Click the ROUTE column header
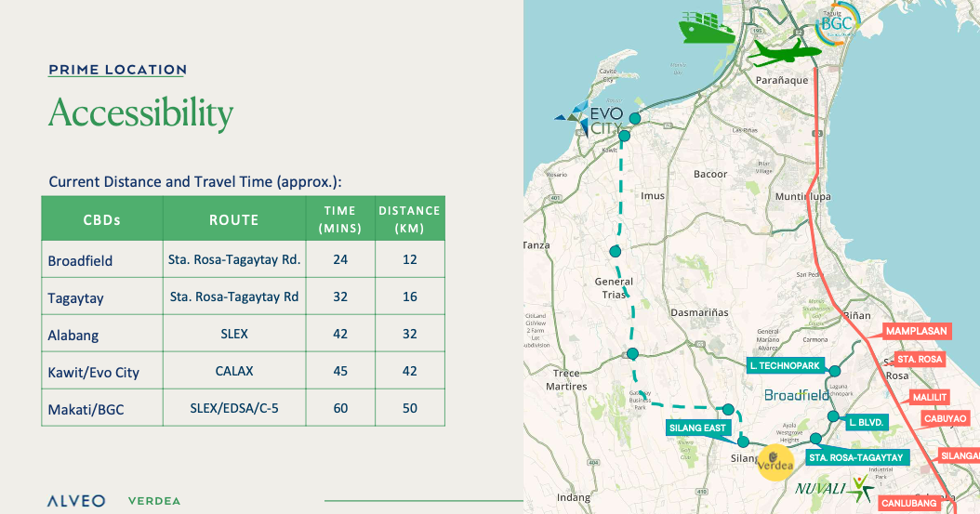 [234, 219]
